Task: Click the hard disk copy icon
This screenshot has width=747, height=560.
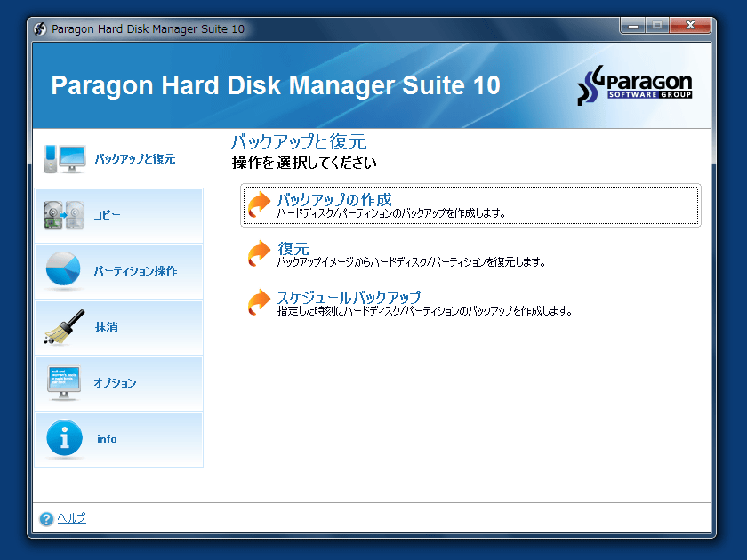Action: coord(64,215)
